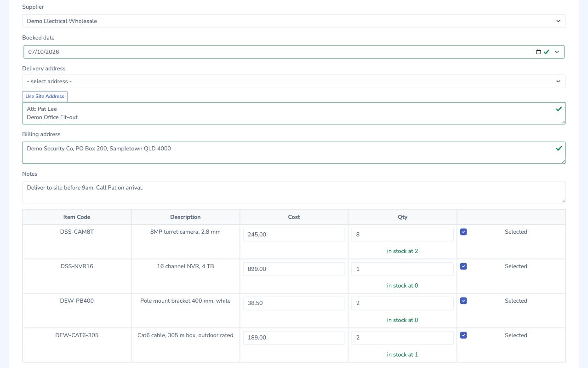Click the cost field showing 245.00
This screenshot has width=588, height=368.
[x=294, y=235]
